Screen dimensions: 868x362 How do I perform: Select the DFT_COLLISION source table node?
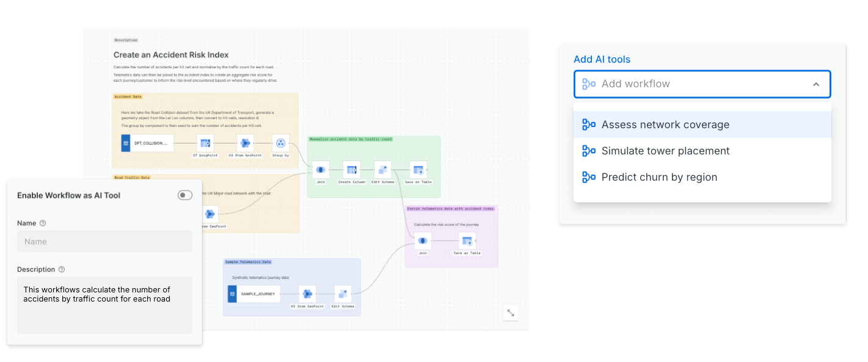pyautogui.click(x=147, y=143)
